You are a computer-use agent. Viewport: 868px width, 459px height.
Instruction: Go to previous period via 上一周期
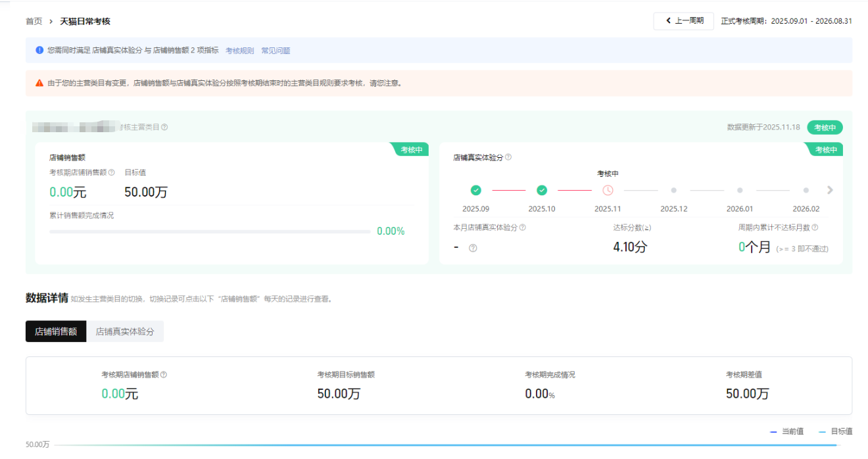683,21
